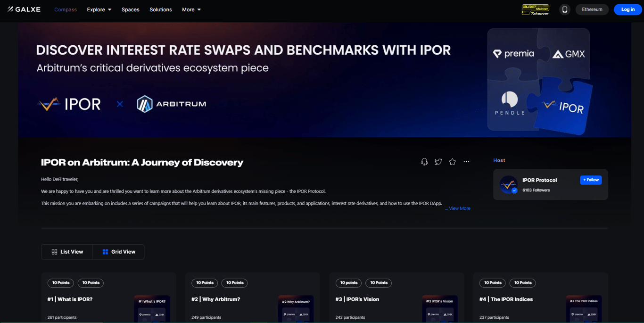Viewport: 644px width, 323px height.
Task: Click 237 participants text
Action: tap(494, 317)
